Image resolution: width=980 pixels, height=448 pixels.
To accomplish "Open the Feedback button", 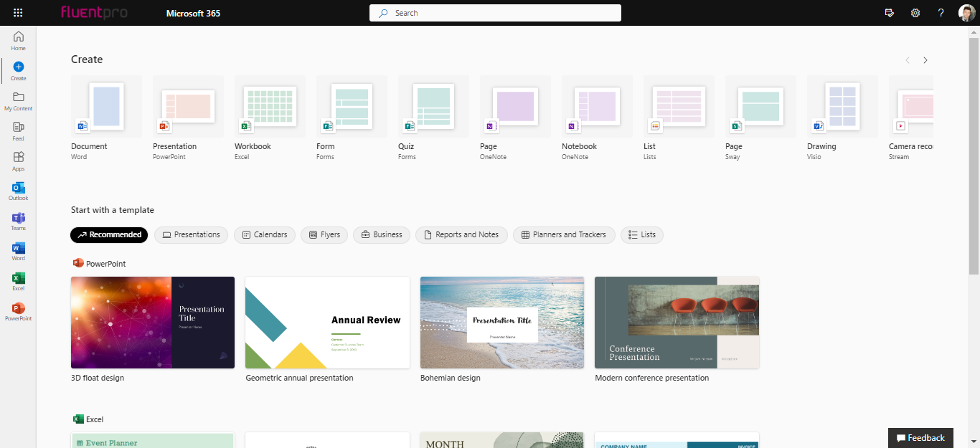I will pyautogui.click(x=920, y=438).
